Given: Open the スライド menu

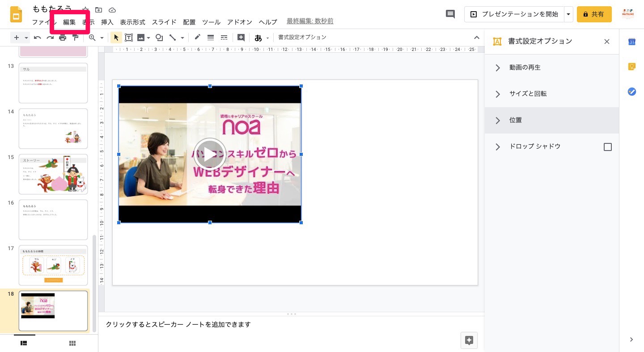Looking at the screenshot, I should pos(164,22).
